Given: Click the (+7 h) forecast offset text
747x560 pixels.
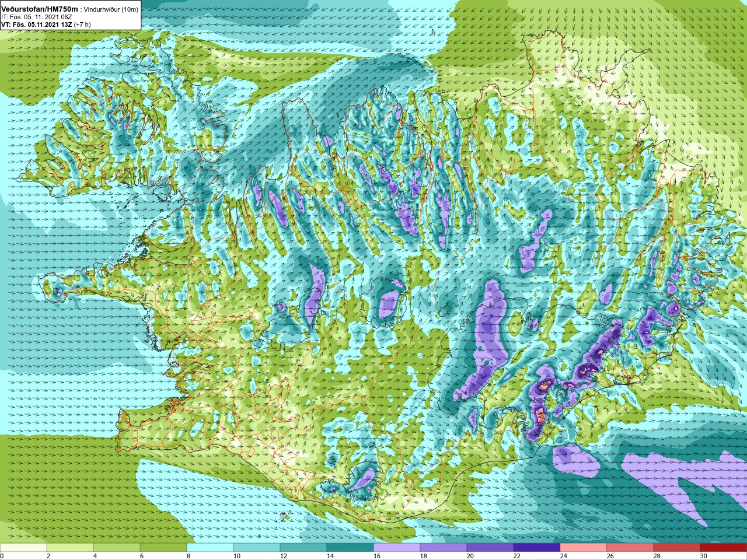Looking at the screenshot, I should (x=82, y=24).
